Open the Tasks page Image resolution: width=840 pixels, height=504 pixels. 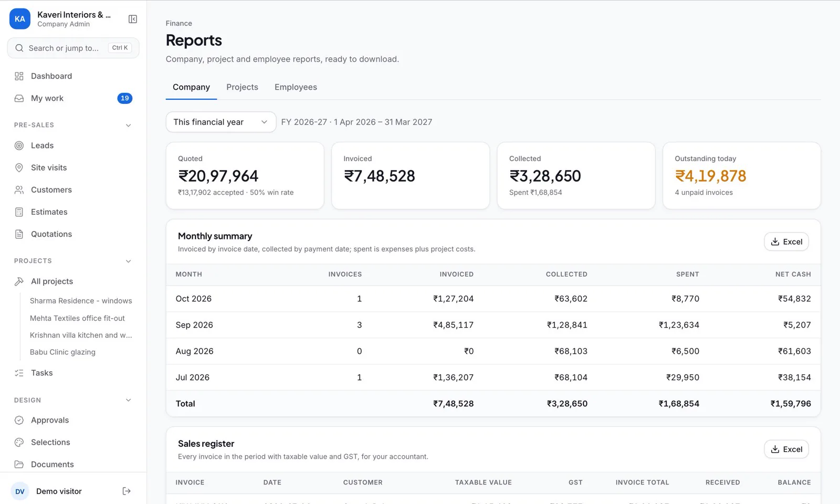click(42, 373)
